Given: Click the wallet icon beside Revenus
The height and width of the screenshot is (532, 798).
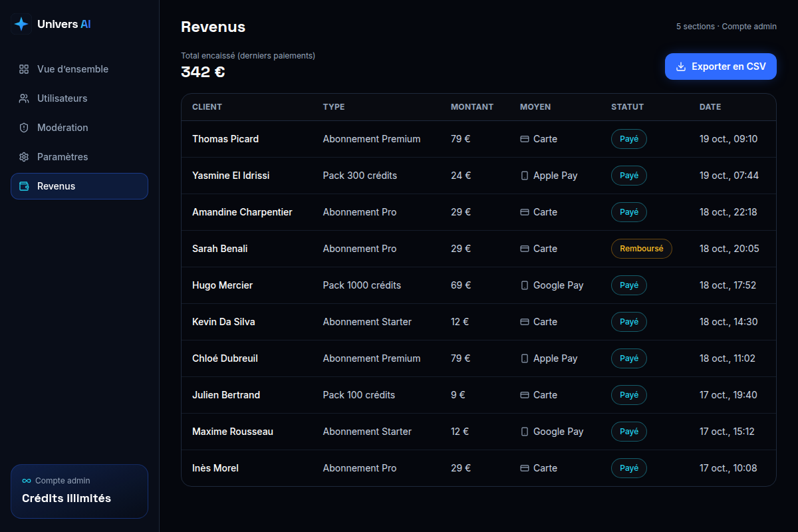Looking at the screenshot, I should [x=24, y=186].
